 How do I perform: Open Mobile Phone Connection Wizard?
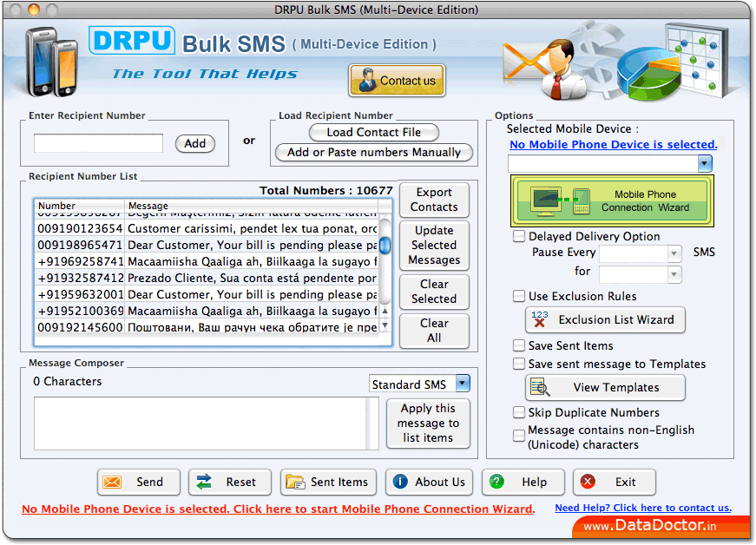(612, 201)
